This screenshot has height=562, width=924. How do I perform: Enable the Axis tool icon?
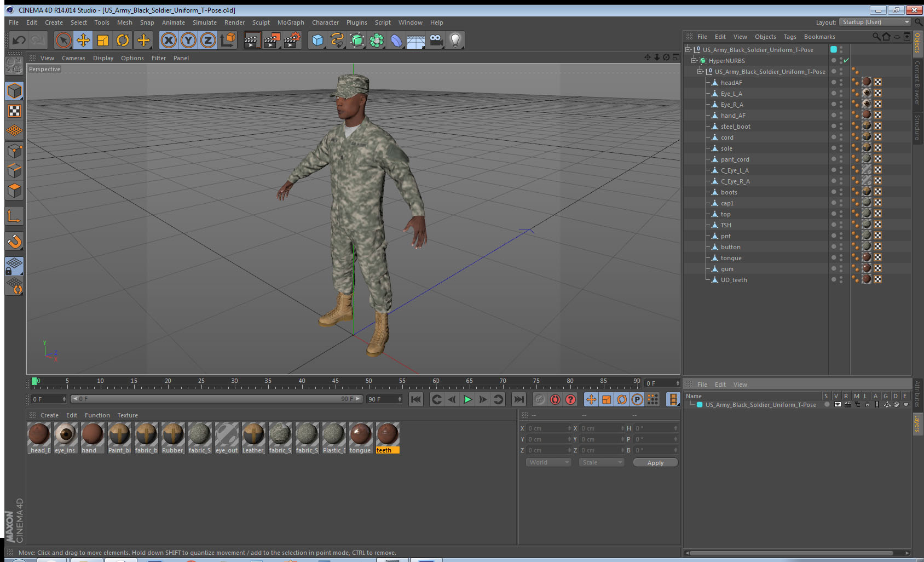[14, 216]
